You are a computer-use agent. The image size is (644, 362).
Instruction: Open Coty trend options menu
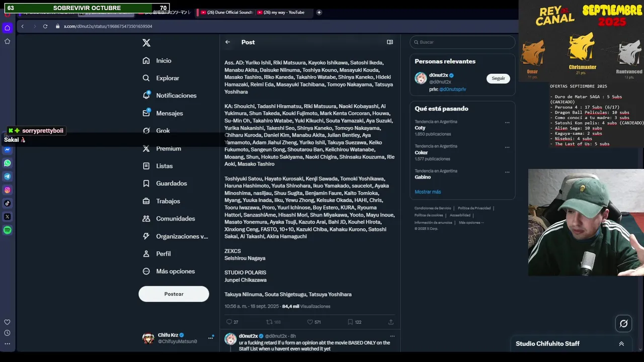coord(507,122)
